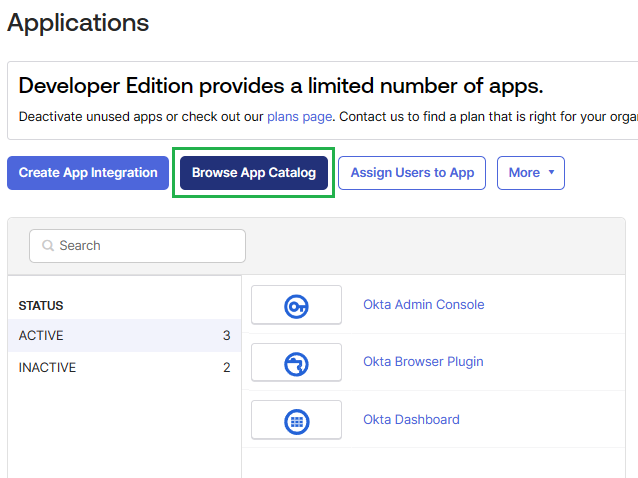Click the Applications page heading

point(78,22)
